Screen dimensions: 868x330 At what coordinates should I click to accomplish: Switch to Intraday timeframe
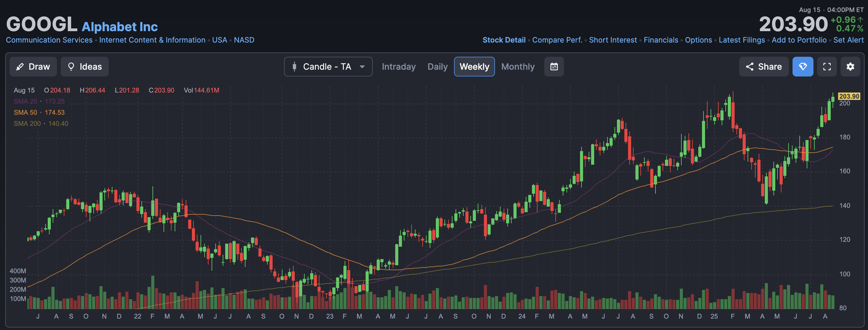click(x=399, y=67)
